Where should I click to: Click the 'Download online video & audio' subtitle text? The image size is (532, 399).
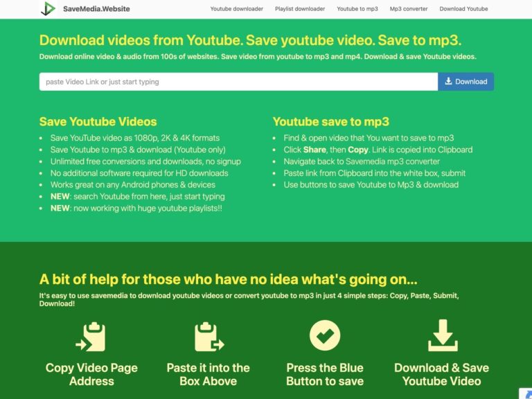(258, 57)
